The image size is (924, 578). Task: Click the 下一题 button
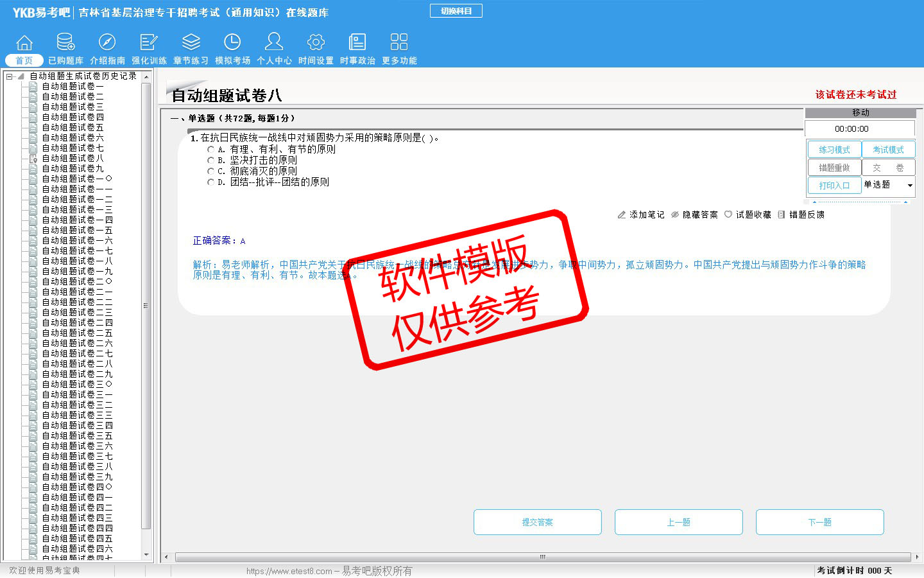819,522
